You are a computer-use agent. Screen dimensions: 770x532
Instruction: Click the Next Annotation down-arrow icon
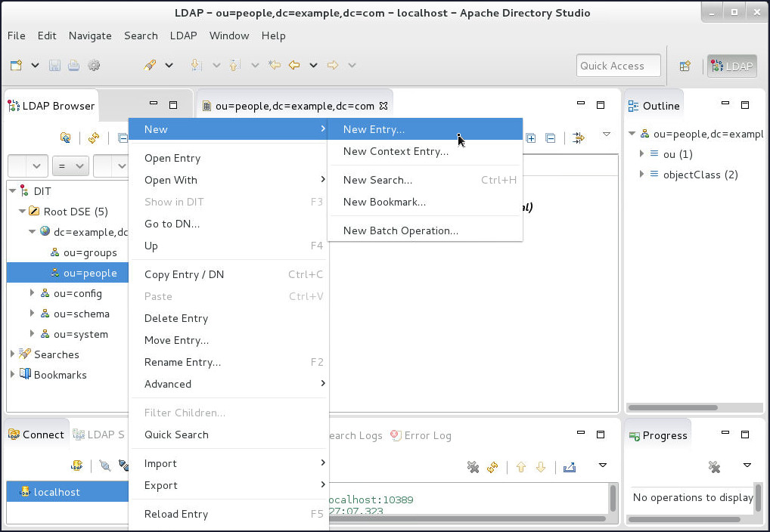coord(196,65)
